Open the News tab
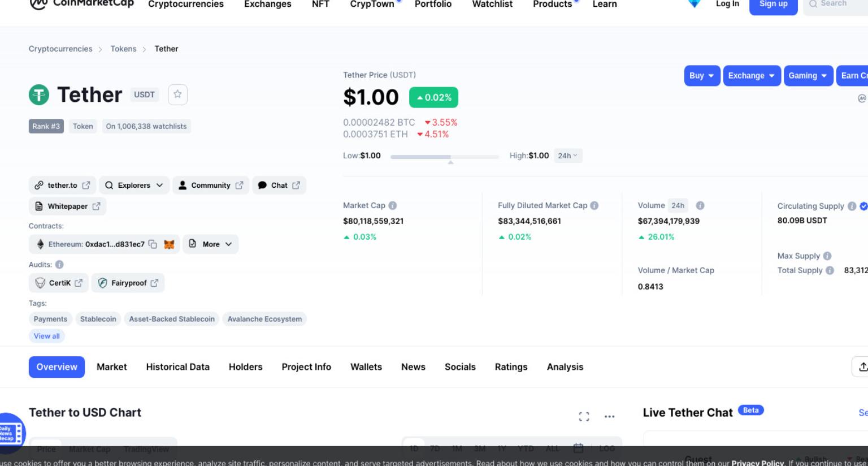868x466 pixels. click(x=413, y=366)
